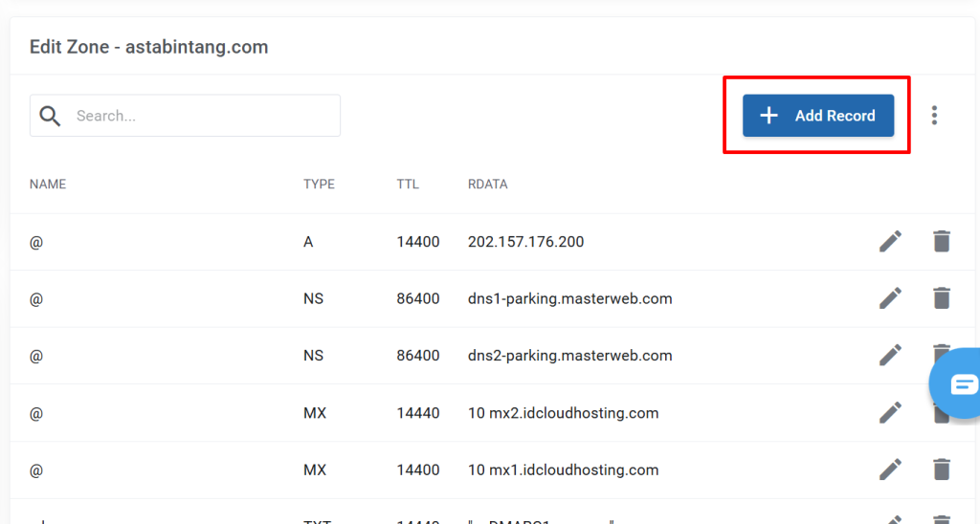Select the 202.157.176.200 RDATA value
The image size is (980, 524).
click(525, 242)
